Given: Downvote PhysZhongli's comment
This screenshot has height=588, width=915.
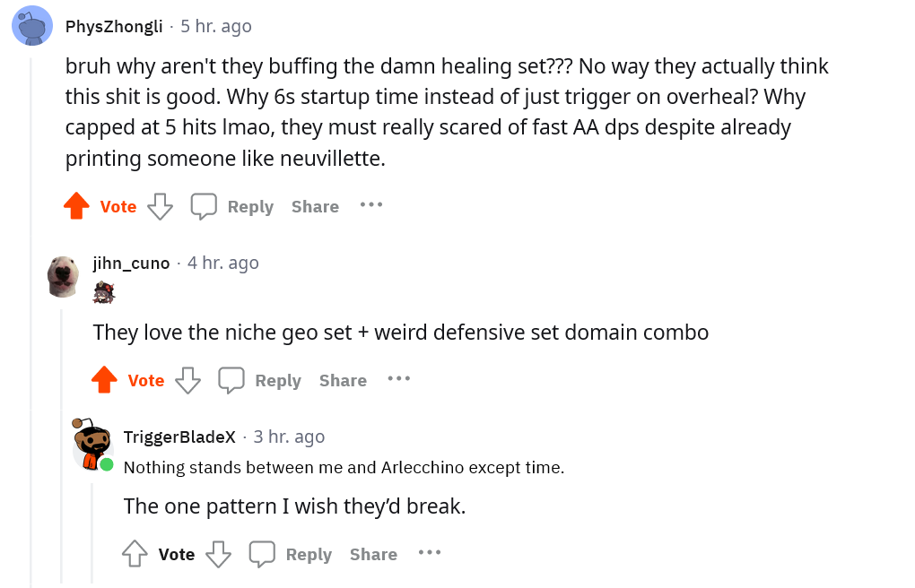Looking at the screenshot, I should pos(160,207).
